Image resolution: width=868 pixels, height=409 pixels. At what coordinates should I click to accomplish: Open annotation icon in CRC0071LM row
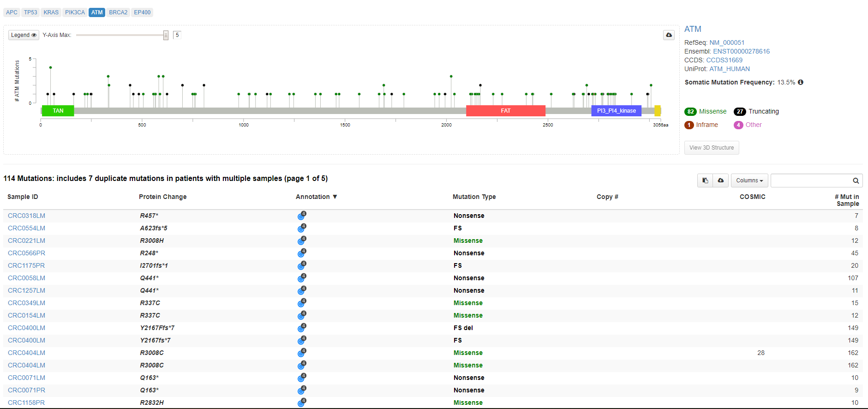[x=302, y=378]
